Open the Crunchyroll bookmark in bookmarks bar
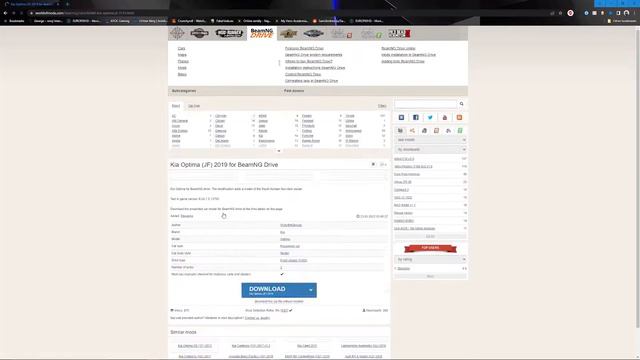The width and height of the screenshot is (640, 360). [x=189, y=21]
